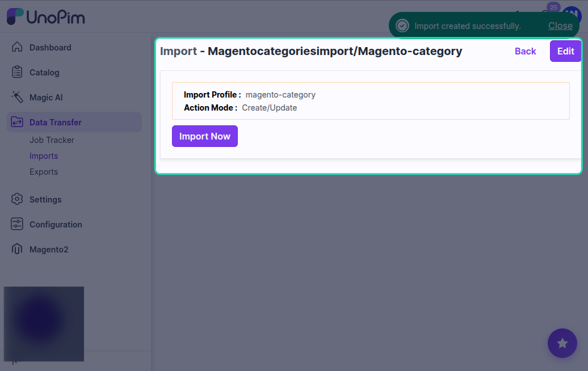The height and width of the screenshot is (371, 588).
Task: Close the success notification
Action: pos(560,26)
